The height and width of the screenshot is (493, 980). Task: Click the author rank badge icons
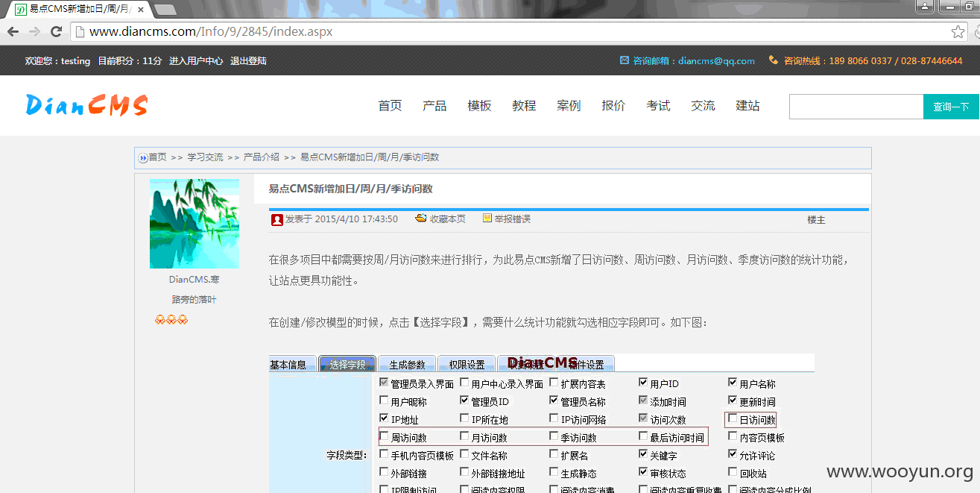tap(171, 320)
